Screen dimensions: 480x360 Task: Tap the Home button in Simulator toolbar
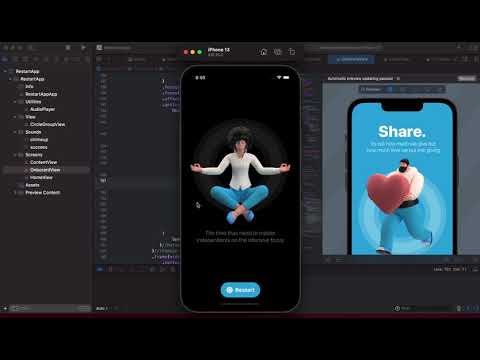(x=264, y=52)
